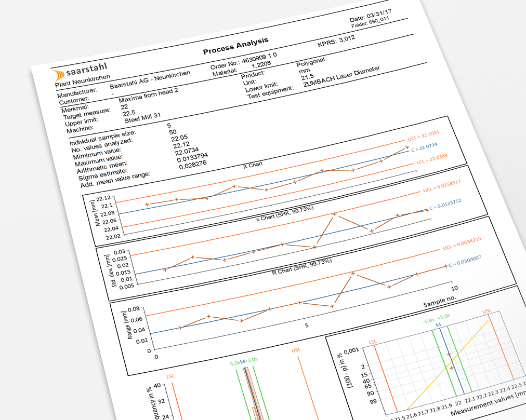Click the "Mean [mm]" axis label
526x420 pixels.
click(95, 213)
